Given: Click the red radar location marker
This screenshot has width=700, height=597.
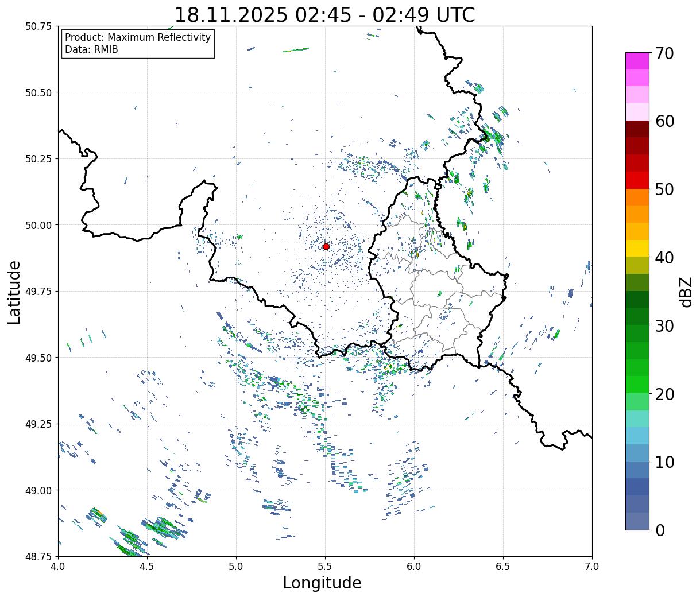Looking at the screenshot, I should [x=326, y=246].
